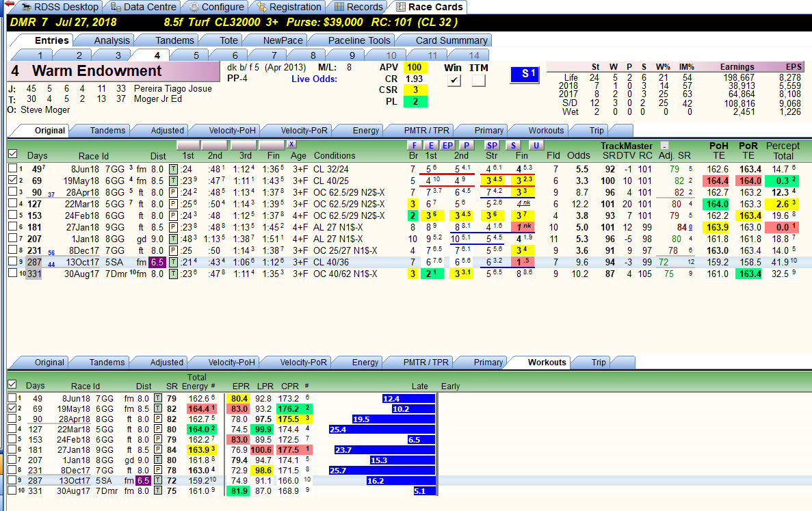Click the blue S 1 button
This screenshot has height=511, width=812.
(525, 74)
